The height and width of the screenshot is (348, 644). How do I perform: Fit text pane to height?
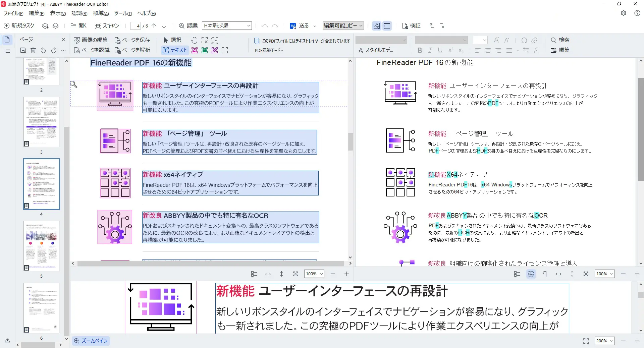tap(572, 274)
